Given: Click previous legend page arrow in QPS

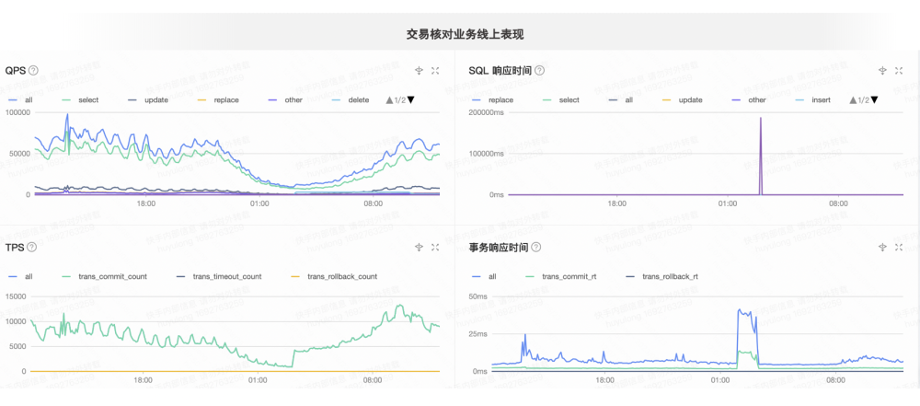Looking at the screenshot, I should click(389, 100).
